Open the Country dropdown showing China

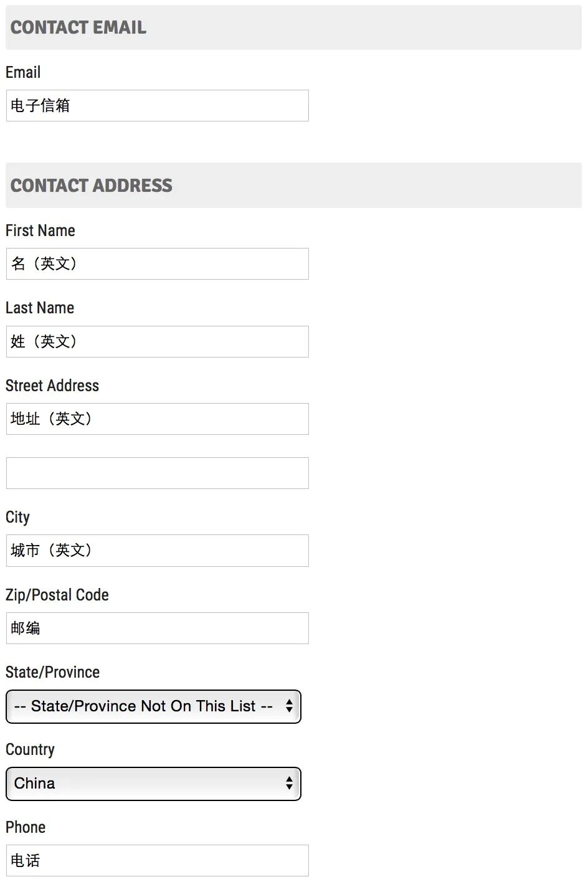pos(153,784)
